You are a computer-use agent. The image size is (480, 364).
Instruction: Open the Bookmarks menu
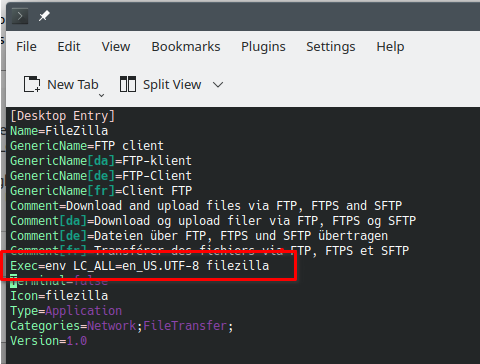(x=186, y=47)
